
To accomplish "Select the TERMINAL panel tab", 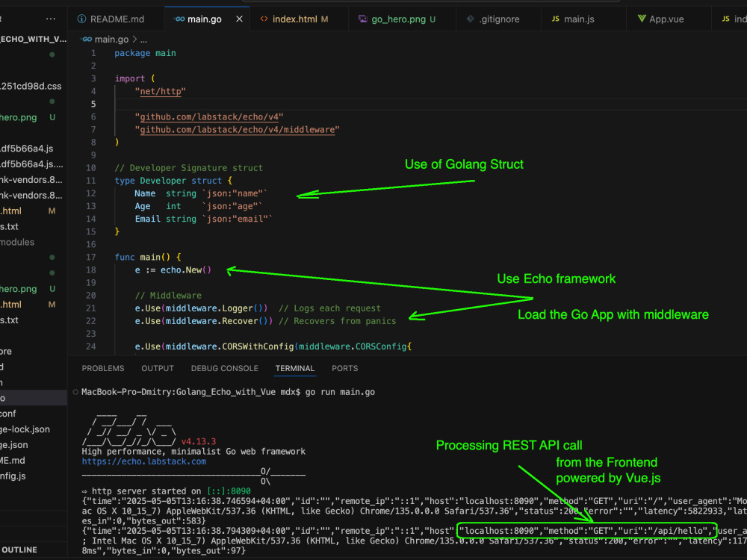I will (x=295, y=369).
